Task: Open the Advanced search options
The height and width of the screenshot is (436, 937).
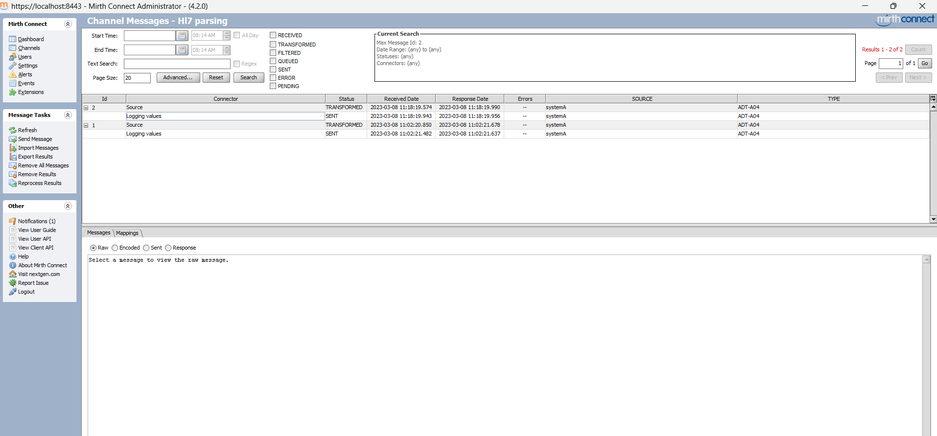Action: pos(177,78)
